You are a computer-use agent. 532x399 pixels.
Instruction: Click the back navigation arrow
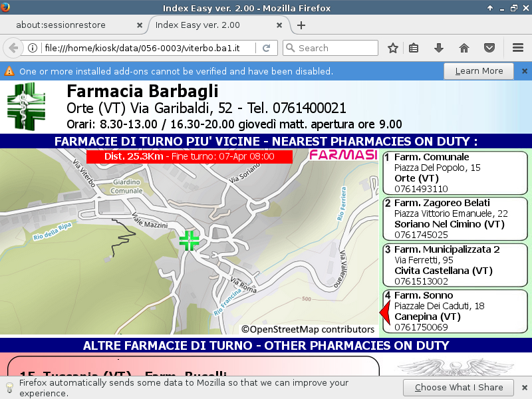(x=13, y=48)
